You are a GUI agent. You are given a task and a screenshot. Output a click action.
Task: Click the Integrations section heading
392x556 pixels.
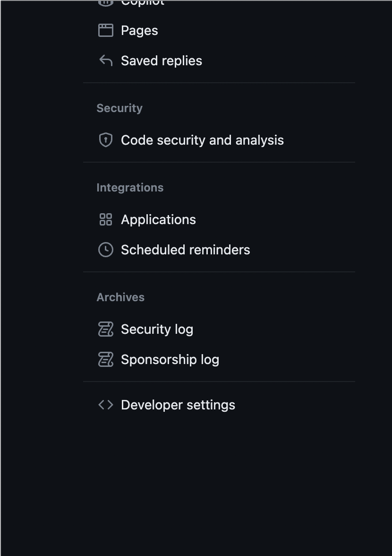(130, 188)
